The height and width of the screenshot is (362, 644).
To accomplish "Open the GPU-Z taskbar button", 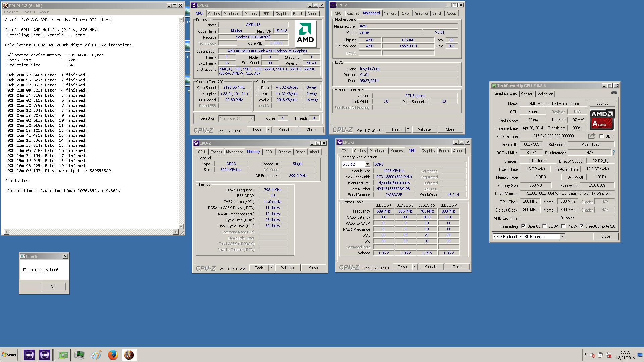I will tap(63, 355).
